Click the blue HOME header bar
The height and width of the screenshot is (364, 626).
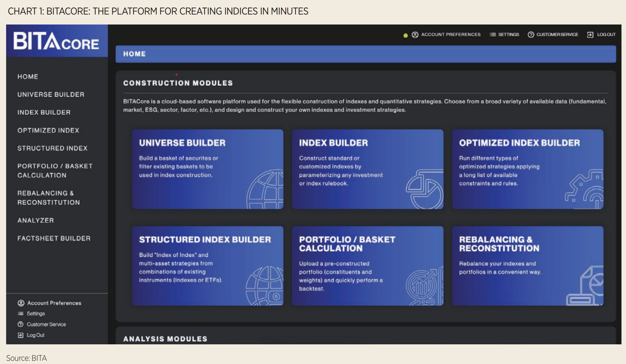pos(366,54)
